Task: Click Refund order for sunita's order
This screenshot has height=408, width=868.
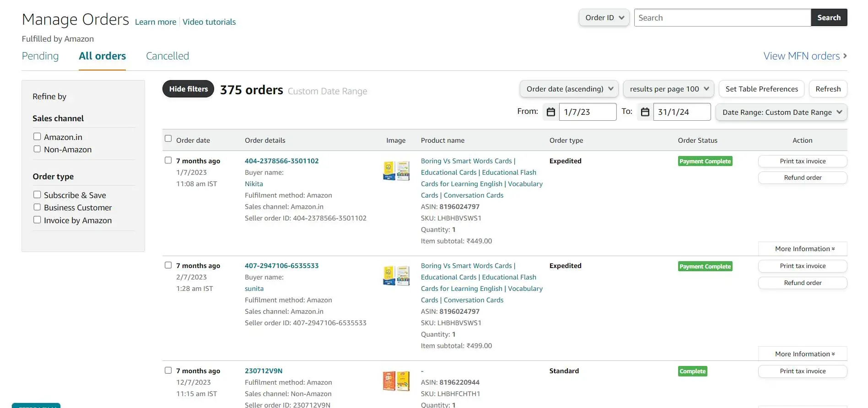Action: (803, 283)
